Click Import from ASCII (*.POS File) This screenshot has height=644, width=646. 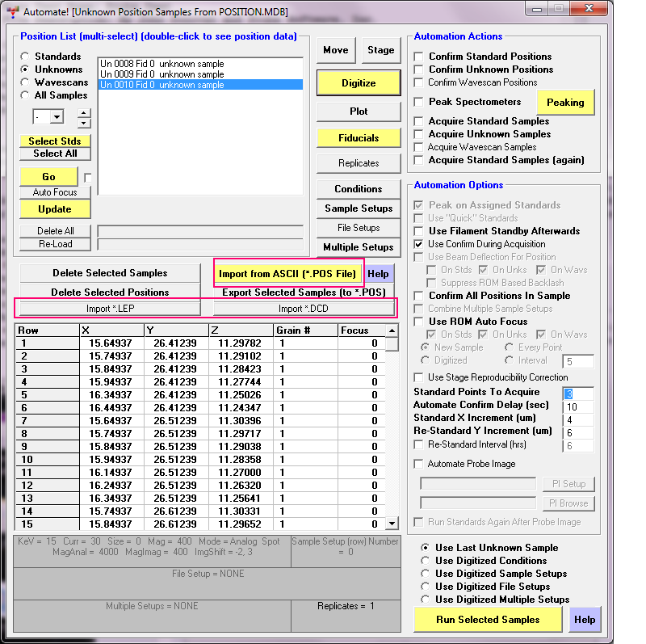(x=287, y=274)
